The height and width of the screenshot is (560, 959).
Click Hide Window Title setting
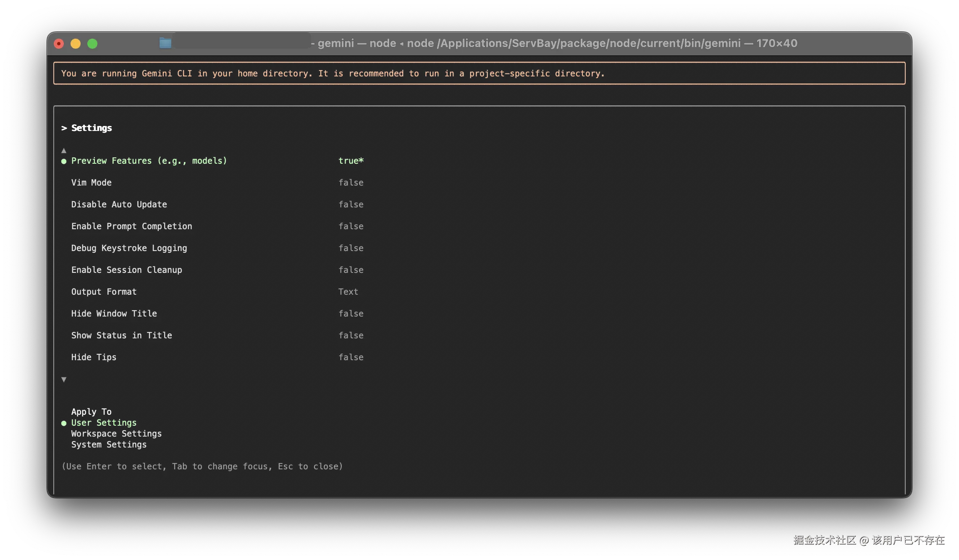pos(114,314)
